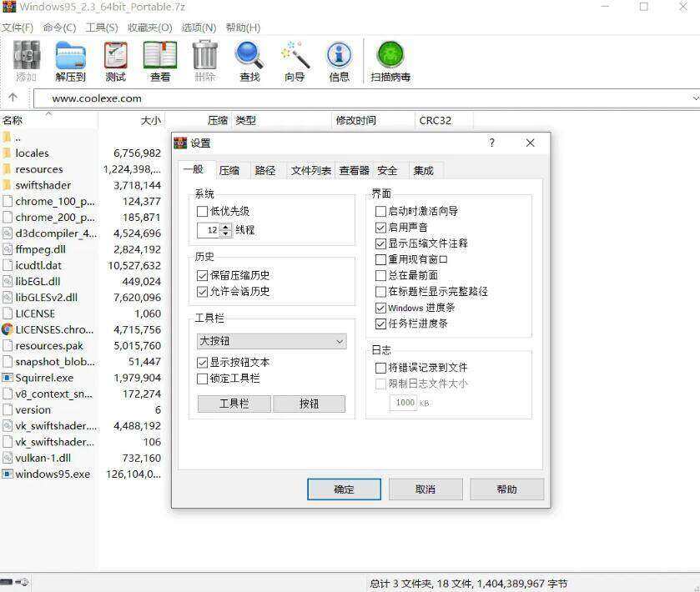Screen dimensions: 700x592
Task: Enable 总在最前面 checkbox
Action: point(380,276)
